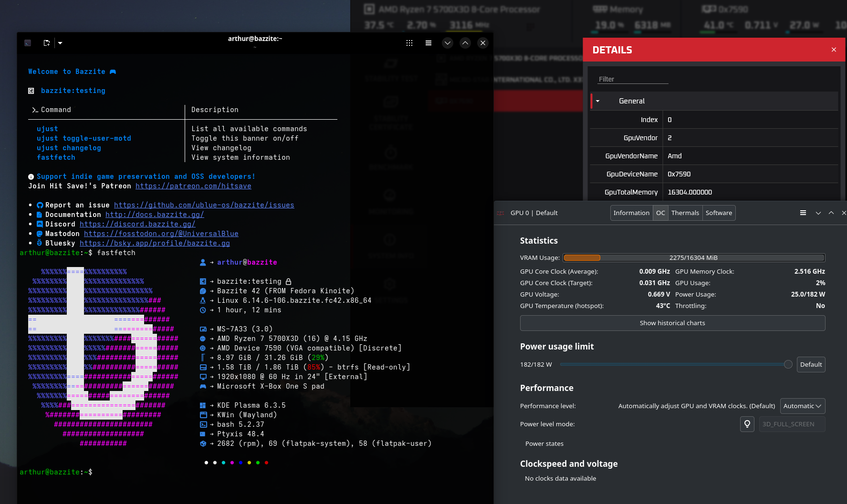Click the user icon beside arthur@bazzite in fastfetch

click(203, 262)
